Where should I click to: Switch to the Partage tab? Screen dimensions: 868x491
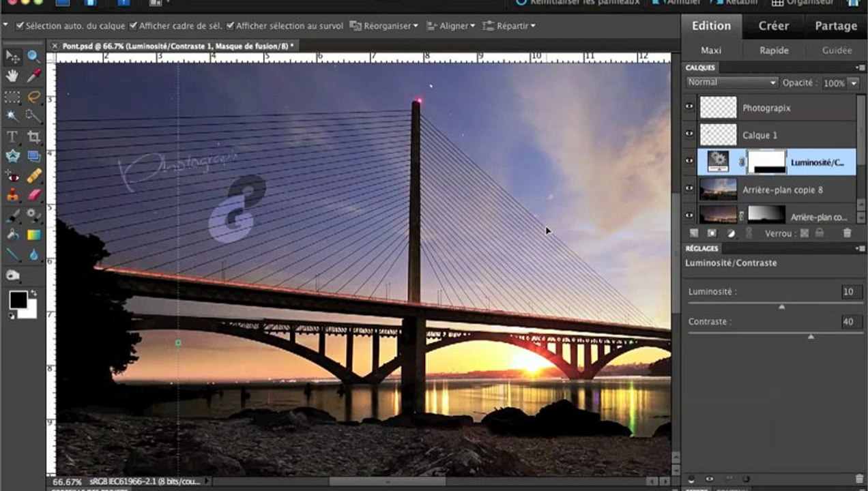[836, 26]
